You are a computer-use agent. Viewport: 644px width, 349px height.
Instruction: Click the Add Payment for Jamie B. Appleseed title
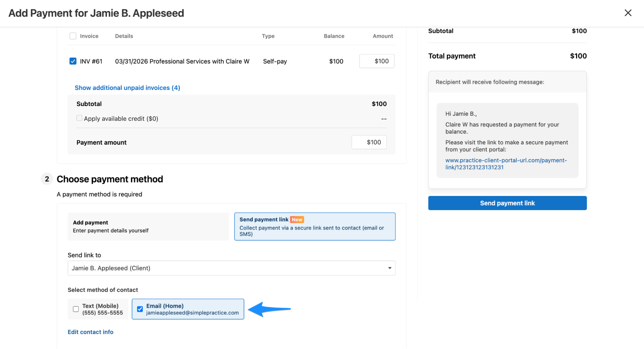tap(96, 13)
